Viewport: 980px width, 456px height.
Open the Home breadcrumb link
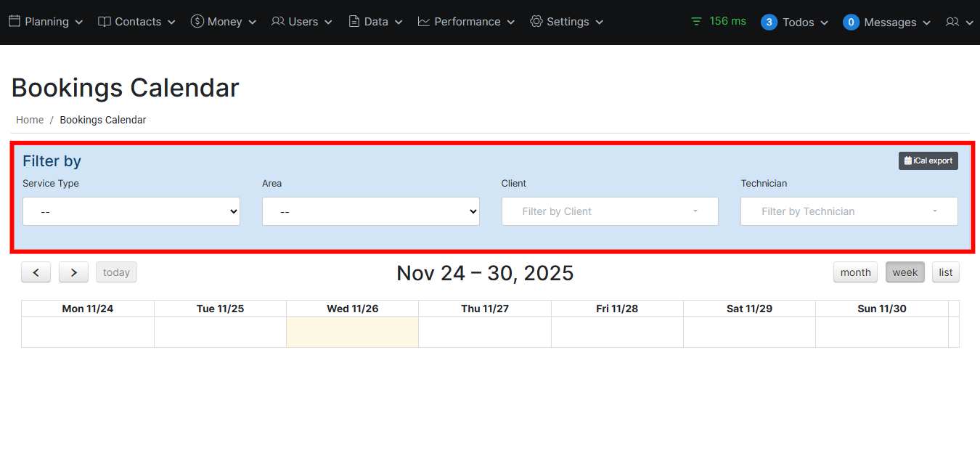(x=29, y=119)
